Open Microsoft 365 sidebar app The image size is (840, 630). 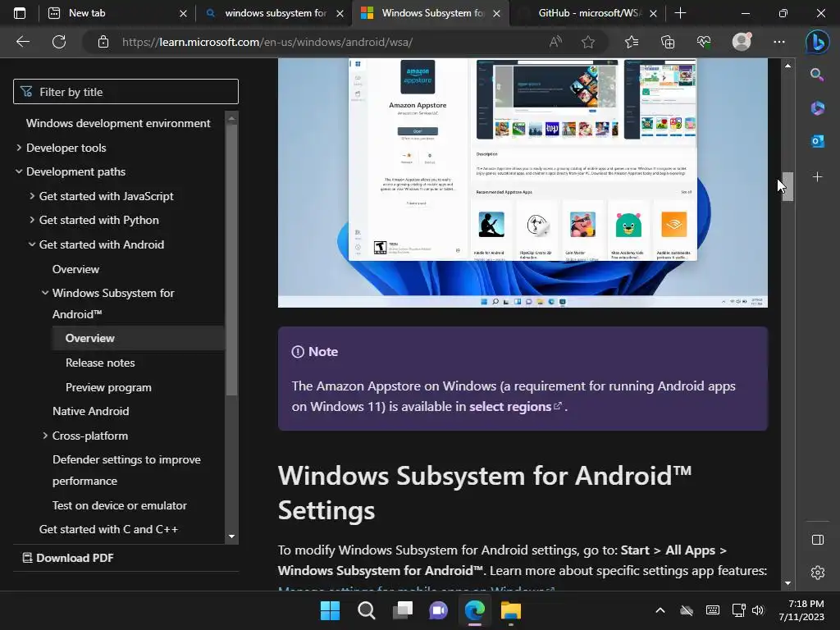[x=817, y=108]
